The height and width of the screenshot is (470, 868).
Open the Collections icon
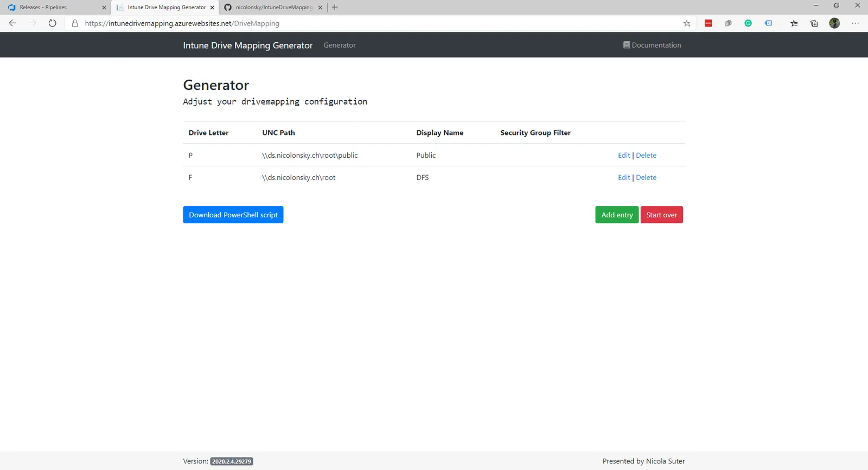point(814,23)
